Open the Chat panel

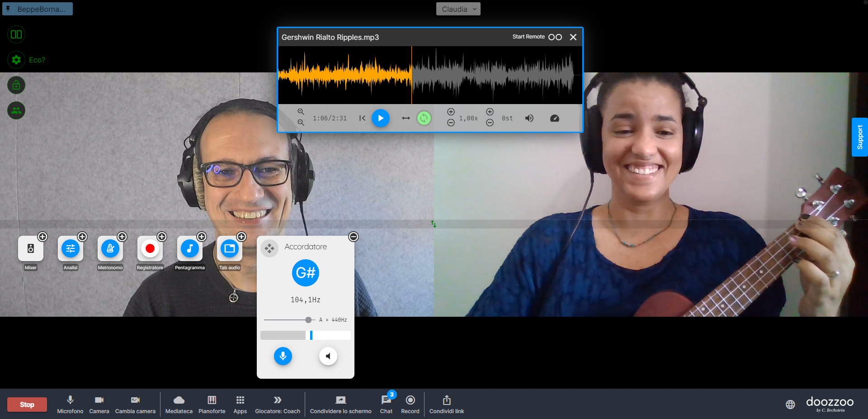pyautogui.click(x=386, y=404)
